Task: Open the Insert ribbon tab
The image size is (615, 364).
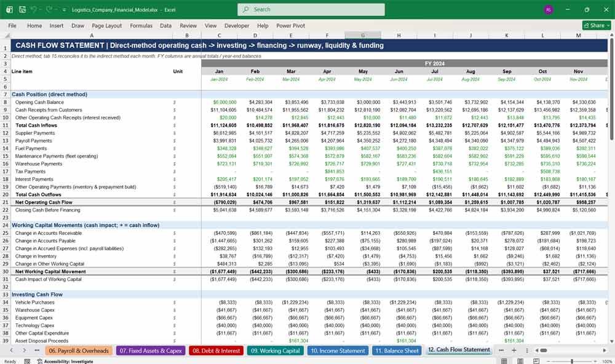Action: click(57, 25)
